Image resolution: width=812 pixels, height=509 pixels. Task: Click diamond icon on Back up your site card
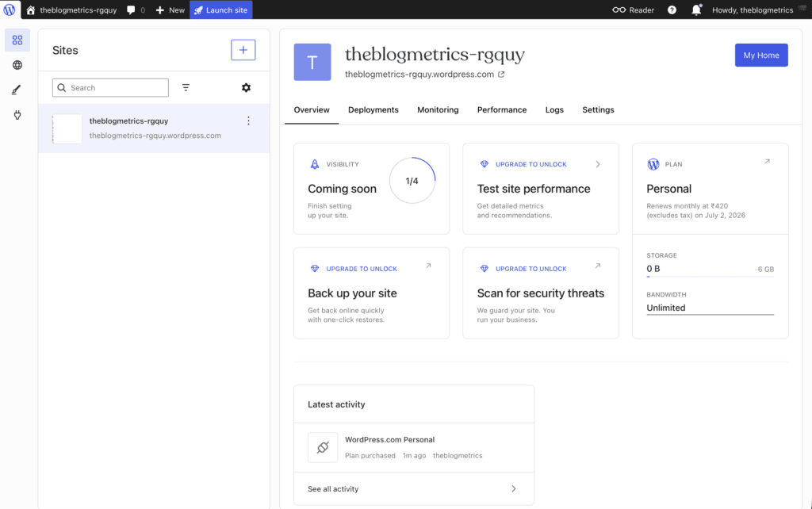(x=314, y=268)
